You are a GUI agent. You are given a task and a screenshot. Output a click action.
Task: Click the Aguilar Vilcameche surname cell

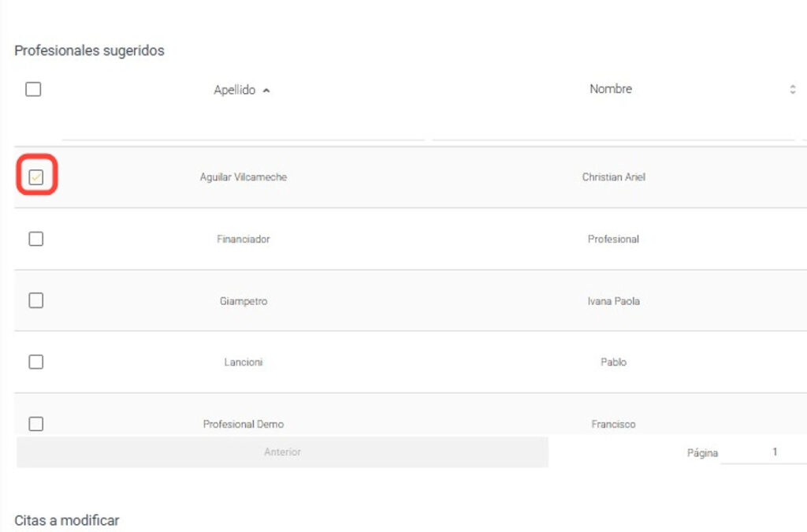[243, 177]
